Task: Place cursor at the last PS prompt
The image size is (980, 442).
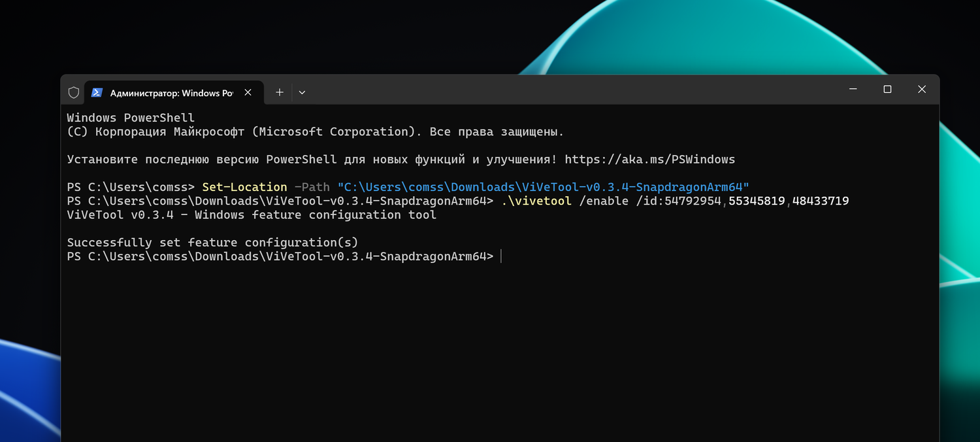Action: 501,256
